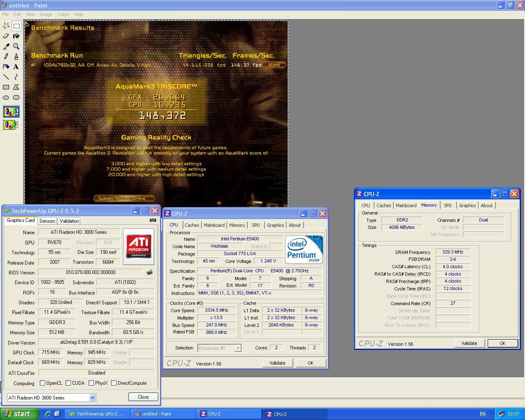Click the tray icon left of the clock

501,414
